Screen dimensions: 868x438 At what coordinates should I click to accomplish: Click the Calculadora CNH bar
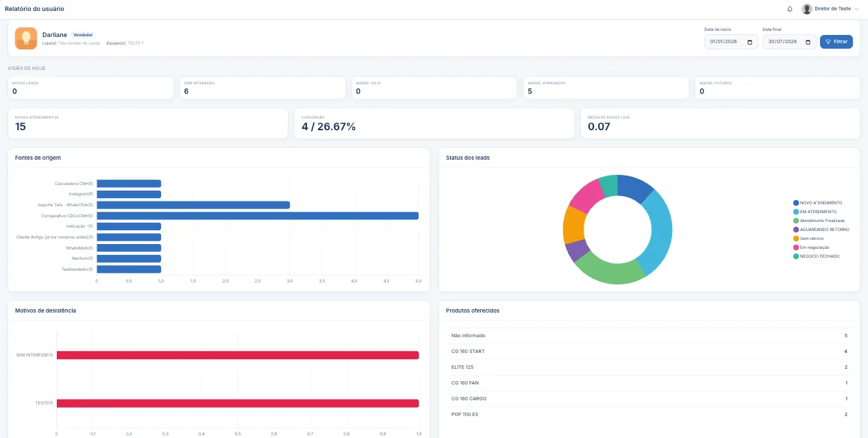pyautogui.click(x=129, y=184)
